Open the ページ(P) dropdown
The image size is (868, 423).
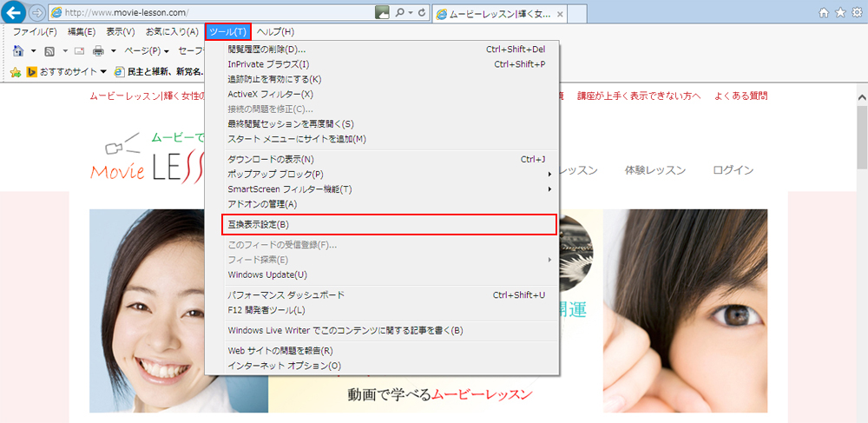click(146, 51)
